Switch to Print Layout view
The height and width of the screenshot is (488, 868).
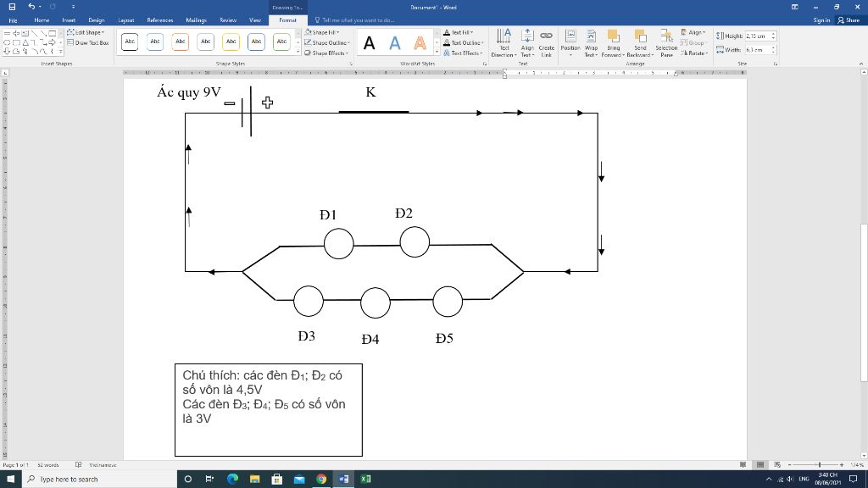click(760, 465)
